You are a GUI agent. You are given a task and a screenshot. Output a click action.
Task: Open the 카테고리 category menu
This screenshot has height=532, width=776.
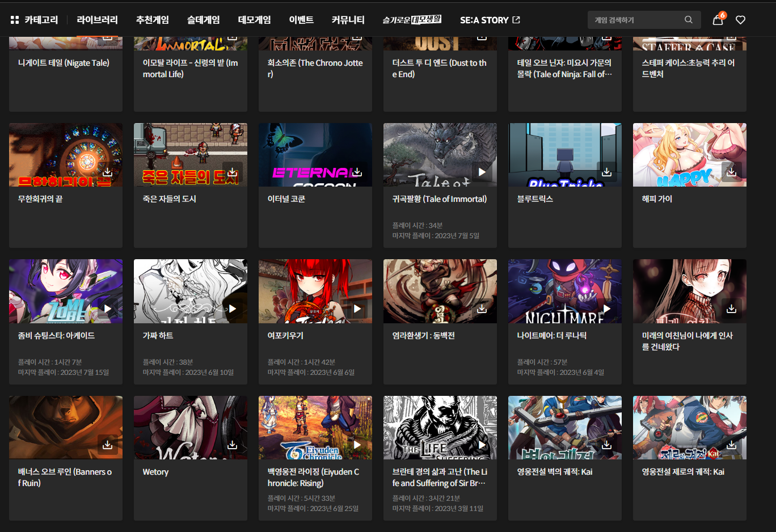[34, 20]
